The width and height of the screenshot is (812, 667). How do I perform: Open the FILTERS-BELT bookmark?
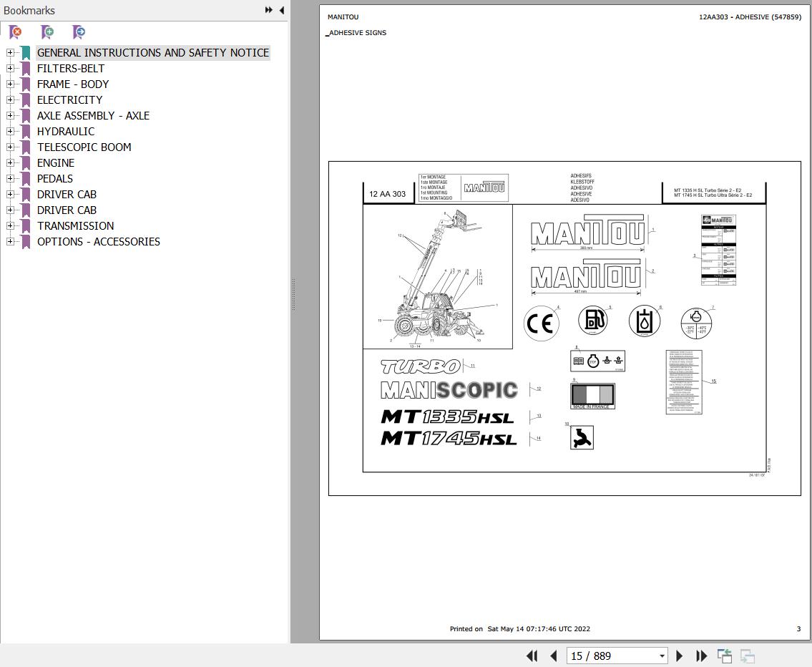(70, 69)
